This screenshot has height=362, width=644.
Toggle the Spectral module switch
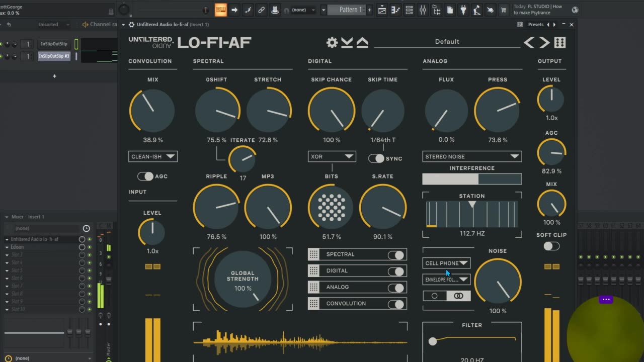click(396, 255)
